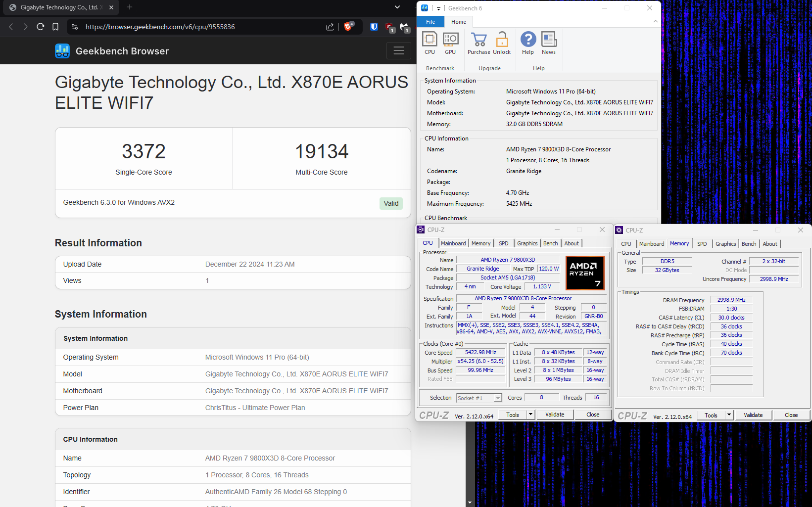The width and height of the screenshot is (812, 507).
Task: Open Brave Shields lion icon
Action: tap(348, 26)
